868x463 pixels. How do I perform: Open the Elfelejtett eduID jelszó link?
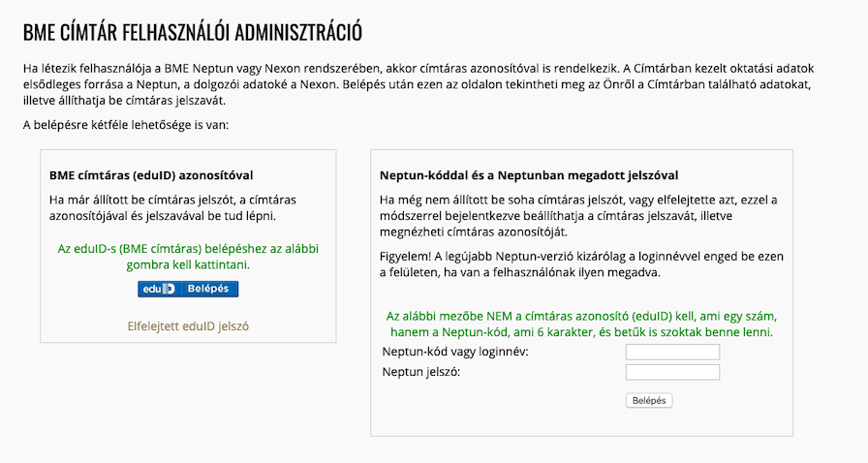[188, 326]
